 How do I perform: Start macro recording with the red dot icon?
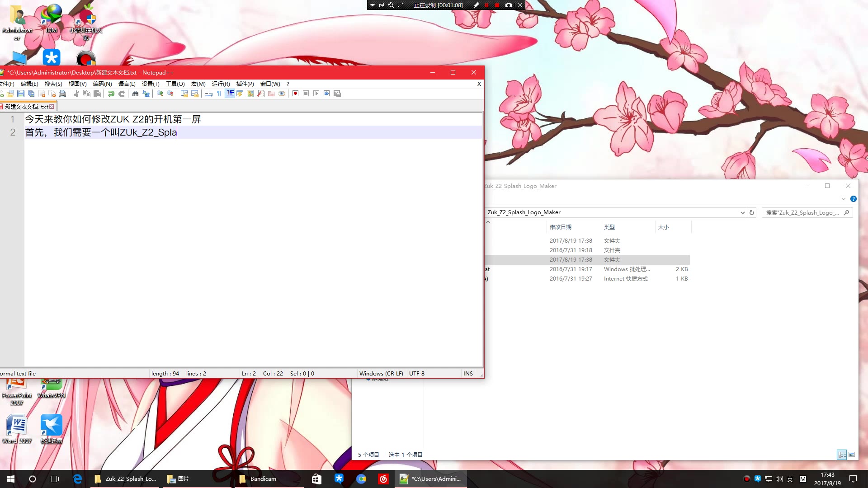point(296,94)
